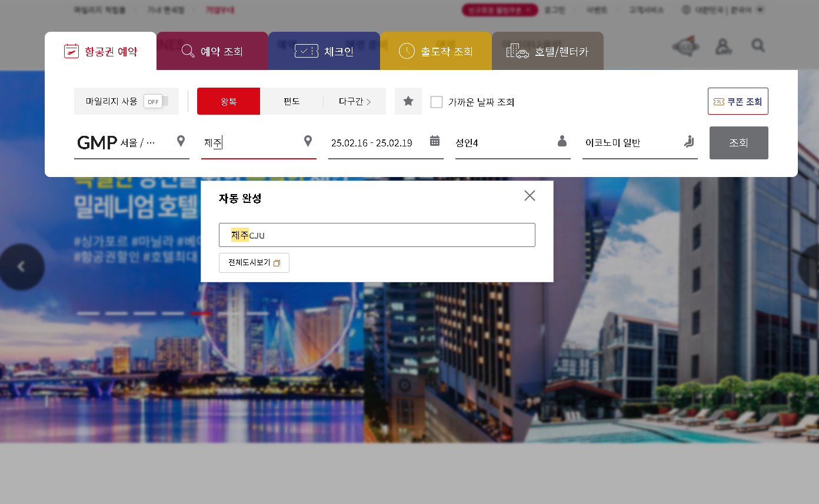The image size is (819, 504).
Task: Click the star favorites icon near trip options
Action: 408,101
